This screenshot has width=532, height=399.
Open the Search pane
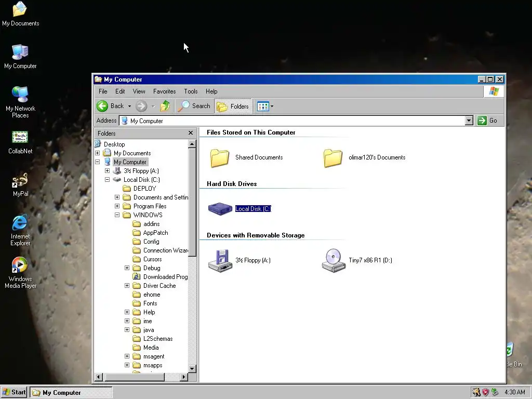[x=194, y=106]
